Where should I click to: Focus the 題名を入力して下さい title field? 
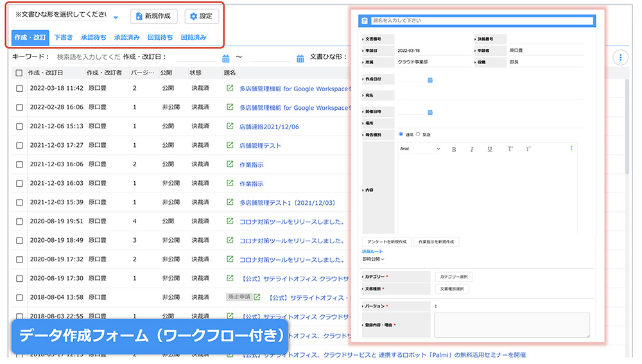click(x=482, y=21)
